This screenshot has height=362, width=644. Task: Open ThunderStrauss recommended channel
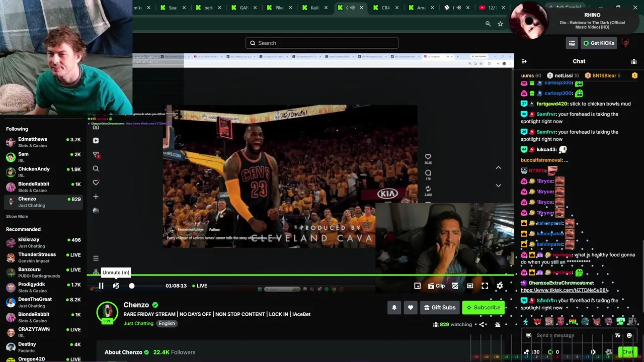43,257
